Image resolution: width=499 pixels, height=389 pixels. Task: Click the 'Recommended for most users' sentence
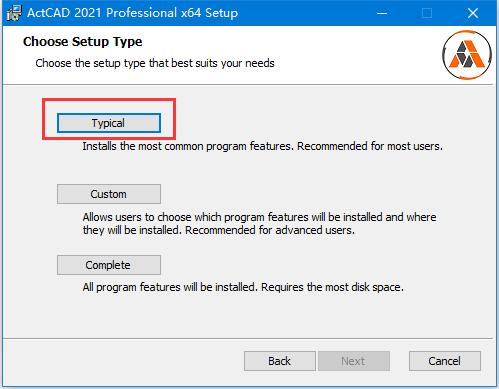tap(370, 146)
